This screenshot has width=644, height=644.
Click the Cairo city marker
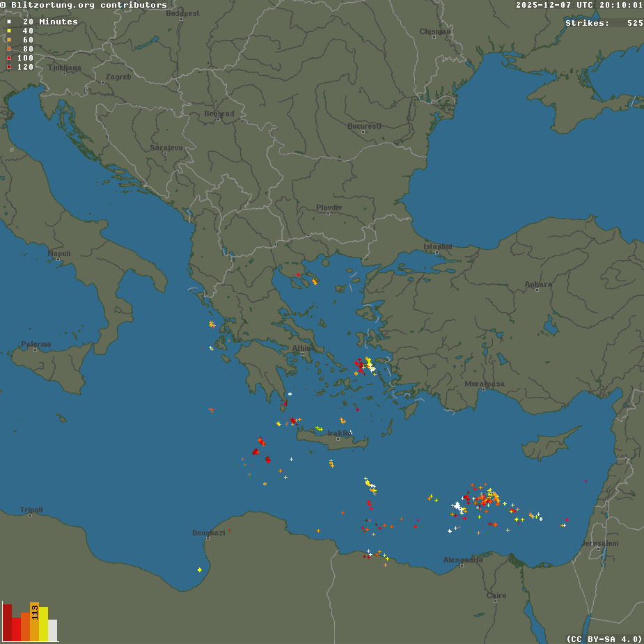pos(495,602)
